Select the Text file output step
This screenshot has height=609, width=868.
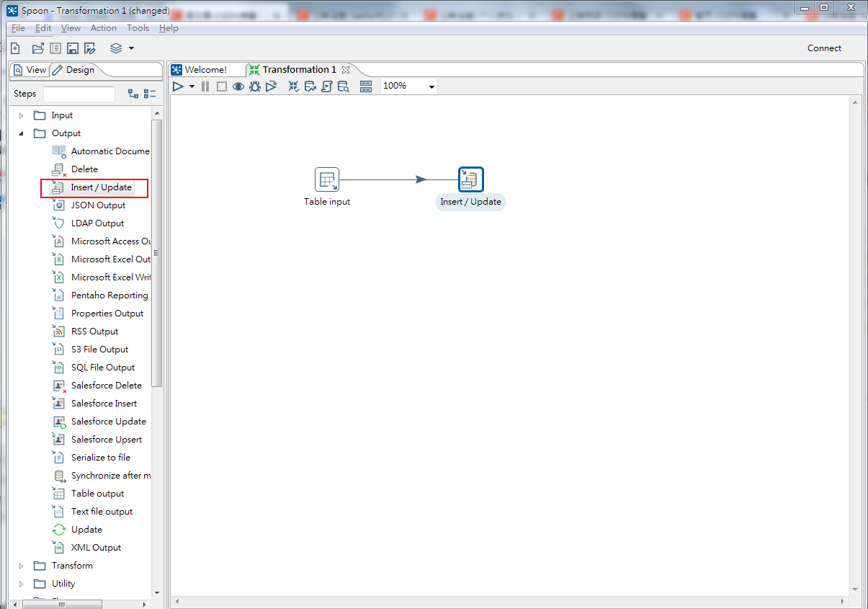coord(93,512)
